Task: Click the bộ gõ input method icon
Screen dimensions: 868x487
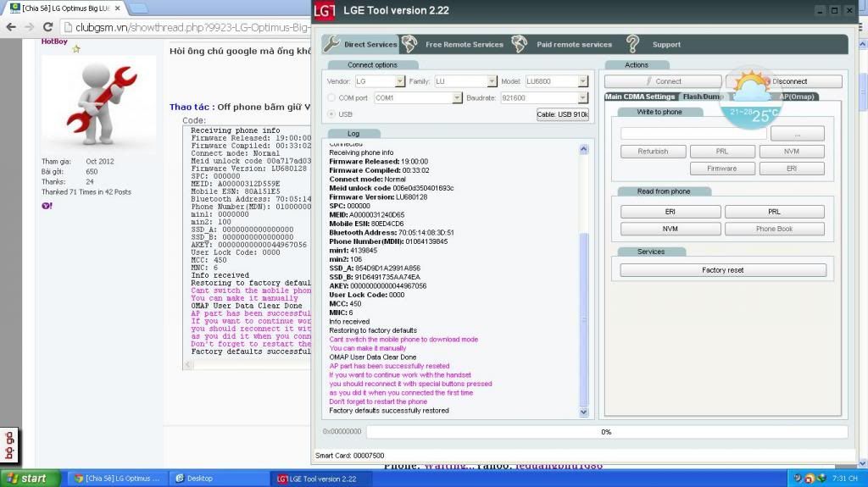Action: pos(9,445)
